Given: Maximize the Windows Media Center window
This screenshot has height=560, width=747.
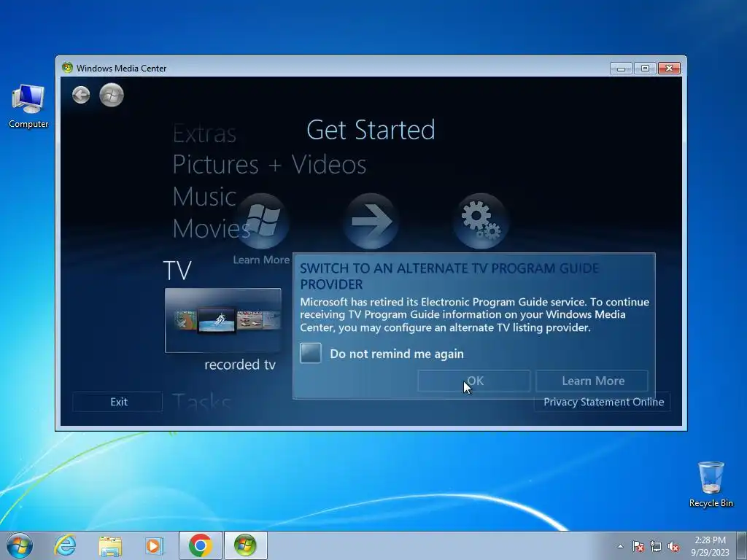Looking at the screenshot, I should (645, 68).
